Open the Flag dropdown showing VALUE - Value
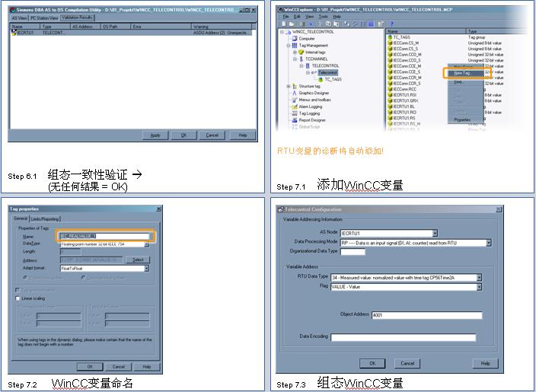536x392 pixels. pyautogui.click(x=479, y=287)
